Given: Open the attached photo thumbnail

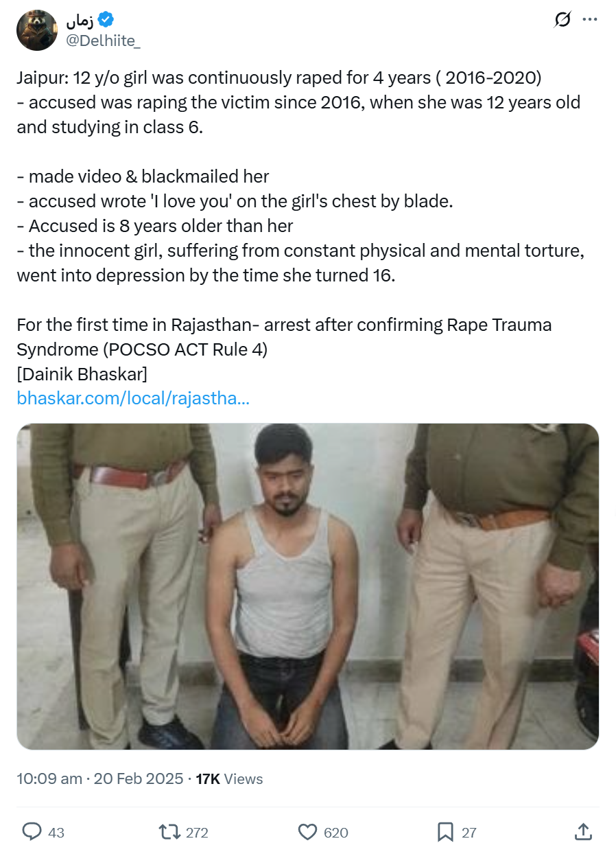Looking at the screenshot, I should tap(308, 586).
